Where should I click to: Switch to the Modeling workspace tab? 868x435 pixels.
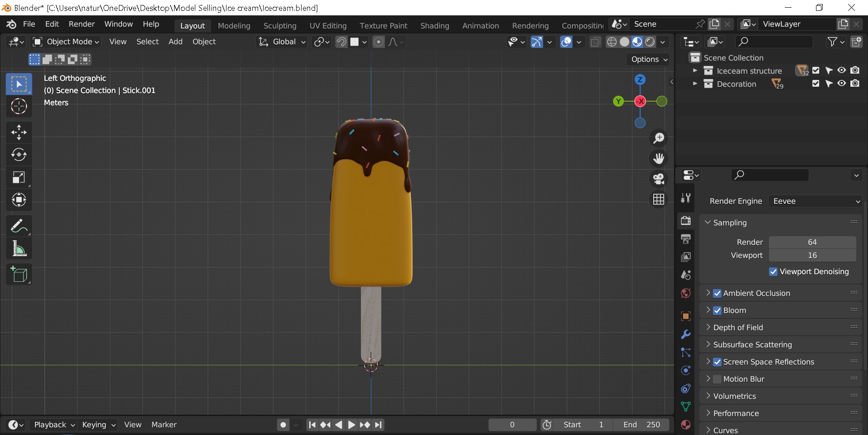[x=234, y=26]
